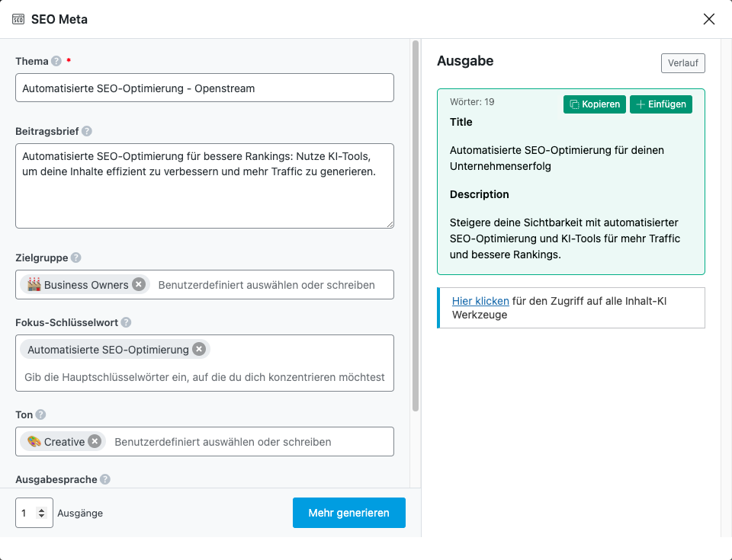The image size is (732, 560).
Task: Remove the Business Owners tag
Action: [138, 284]
